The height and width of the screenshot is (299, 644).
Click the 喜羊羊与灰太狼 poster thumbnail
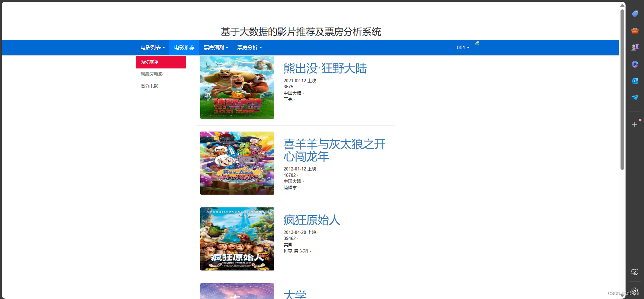pyautogui.click(x=237, y=163)
